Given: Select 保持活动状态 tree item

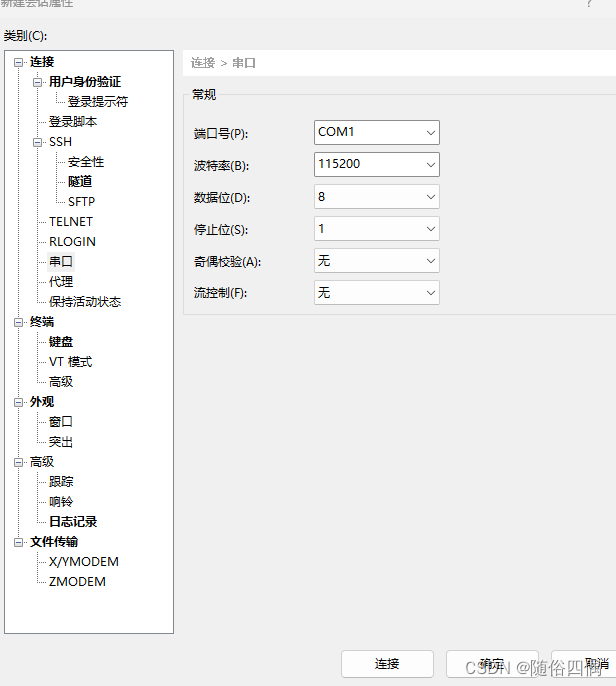Looking at the screenshot, I should [x=85, y=302].
